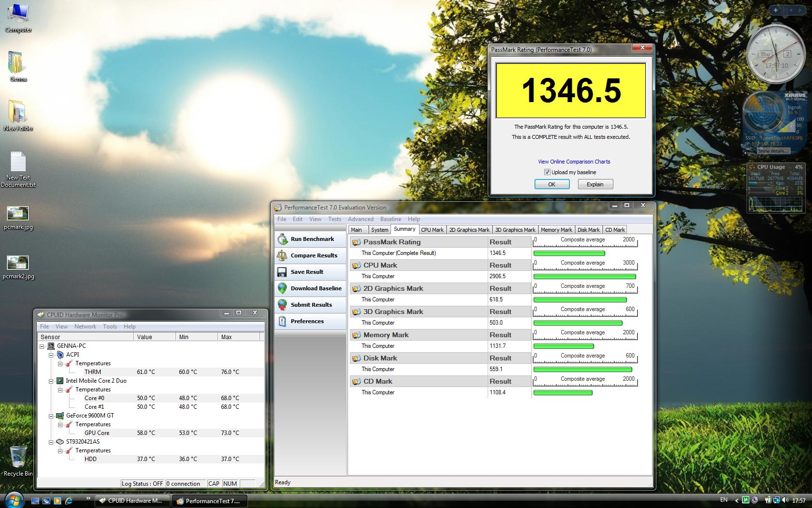This screenshot has height=508, width=812.
Task: Click the Submit Results globe icon
Action: click(282, 305)
